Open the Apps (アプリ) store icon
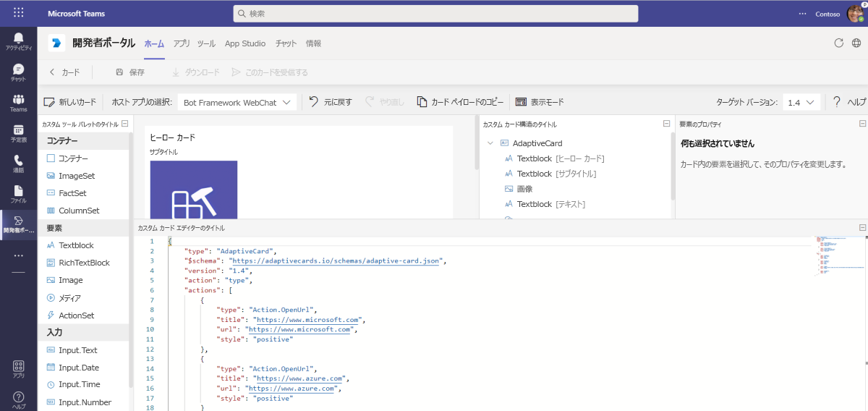Viewport: 868px width, 411px height. pos(19,369)
